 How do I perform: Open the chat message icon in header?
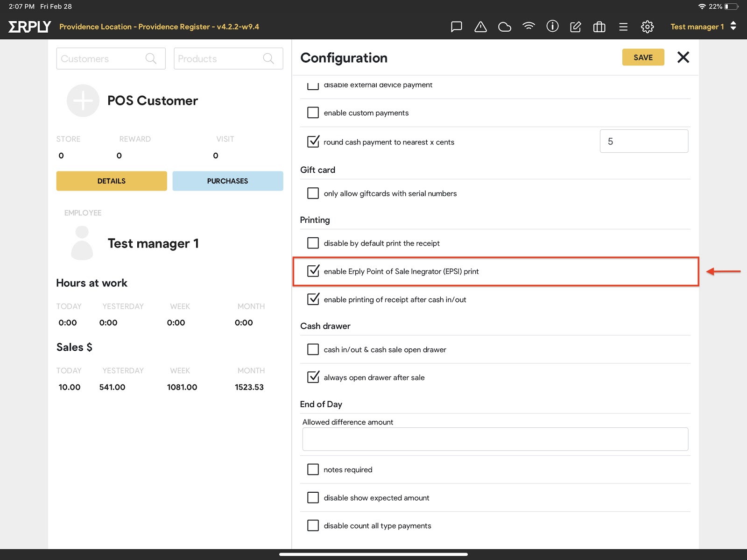456,27
